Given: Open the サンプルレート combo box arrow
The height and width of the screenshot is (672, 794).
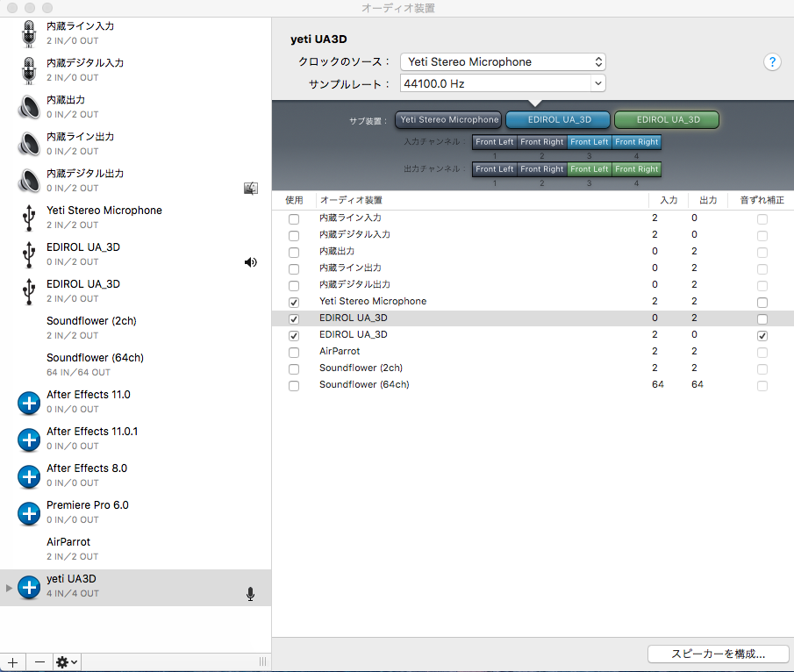Looking at the screenshot, I should point(598,83).
